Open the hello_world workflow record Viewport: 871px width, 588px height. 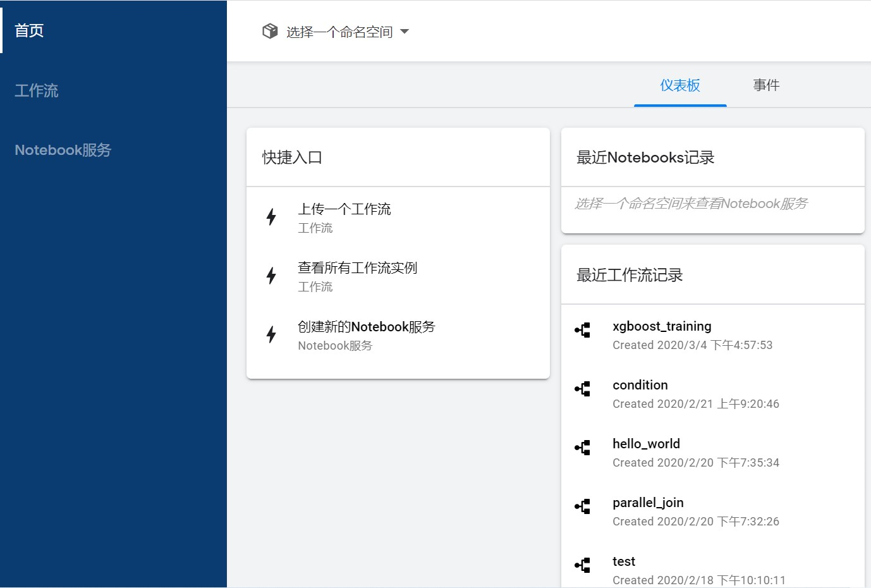tap(646, 444)
